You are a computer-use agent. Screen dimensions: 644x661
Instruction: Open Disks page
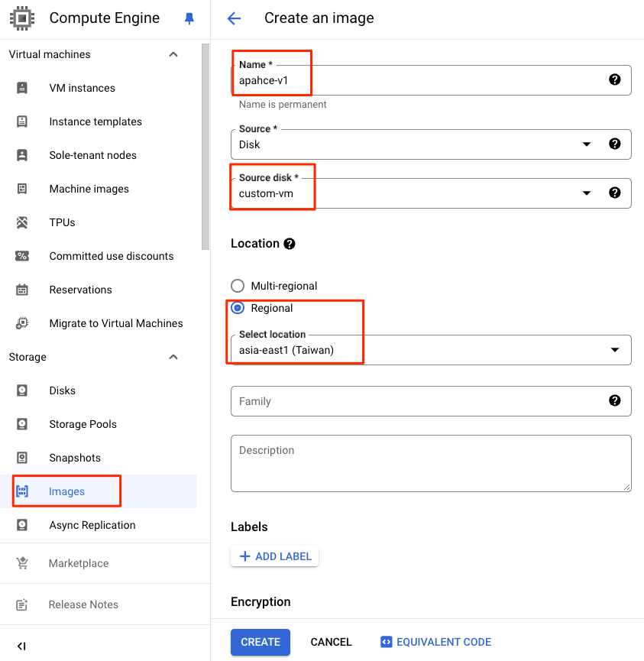pyautogui.click(x=63, y=390)
